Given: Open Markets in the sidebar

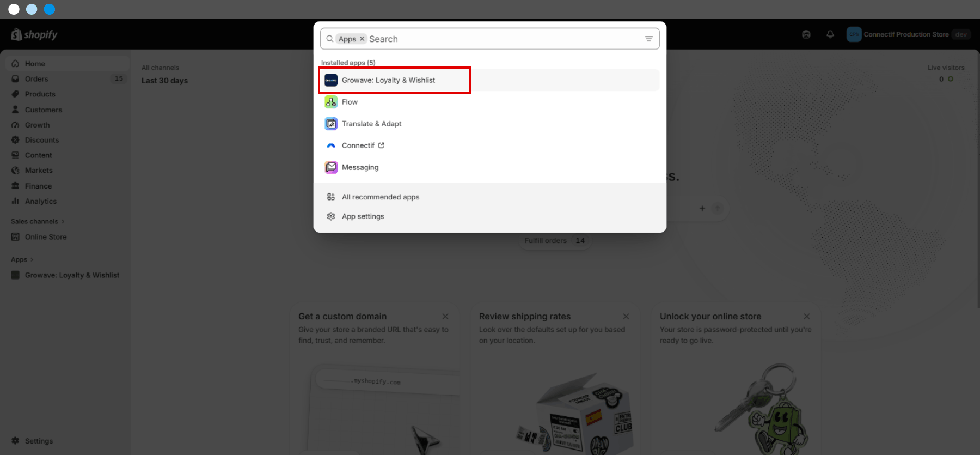Looking at the screenshot, I should coord(68,171).
